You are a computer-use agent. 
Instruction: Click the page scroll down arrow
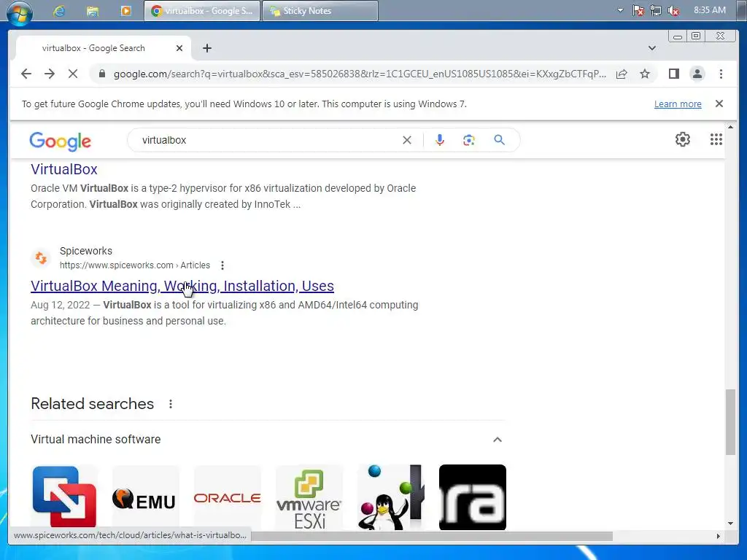click(730, 524)
